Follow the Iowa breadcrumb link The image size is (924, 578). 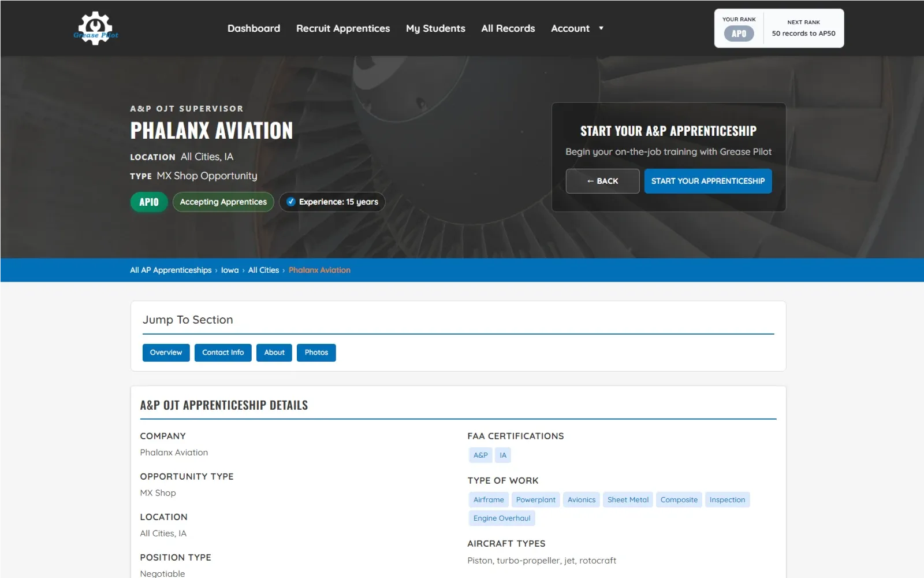click(x=230, y=270)
